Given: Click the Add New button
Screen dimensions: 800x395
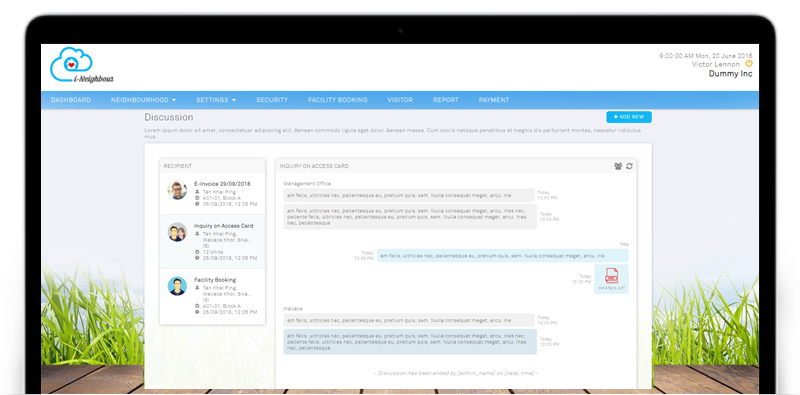Looking at the screenshot, I should tap(629, 117).
